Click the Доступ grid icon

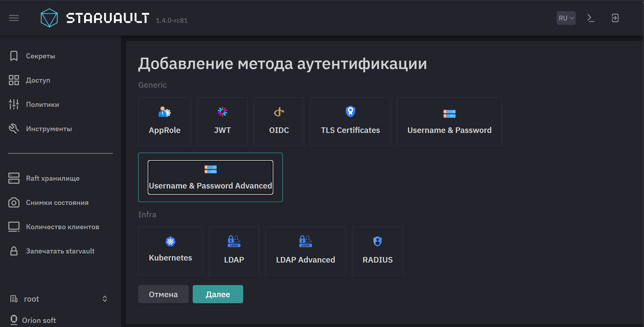point(14,80)
